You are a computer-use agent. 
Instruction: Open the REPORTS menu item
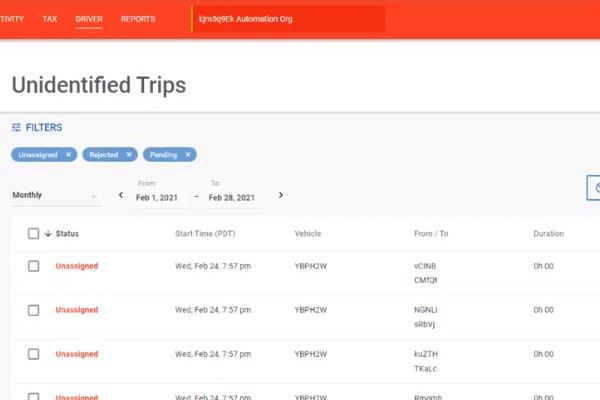coord(138,19)
